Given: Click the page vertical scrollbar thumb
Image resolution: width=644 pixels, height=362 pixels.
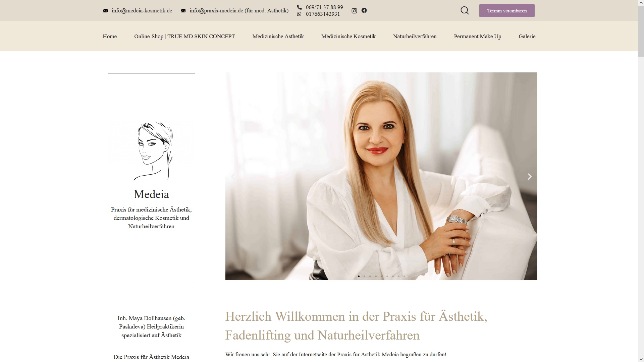Looking at the screenshot, I should [x=641, y=31].
